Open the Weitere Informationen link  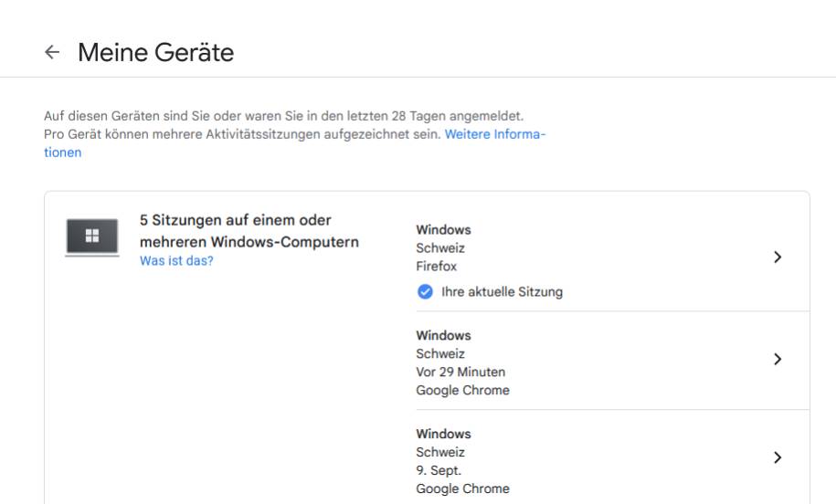pyautogui.click(x=494, y=133)
